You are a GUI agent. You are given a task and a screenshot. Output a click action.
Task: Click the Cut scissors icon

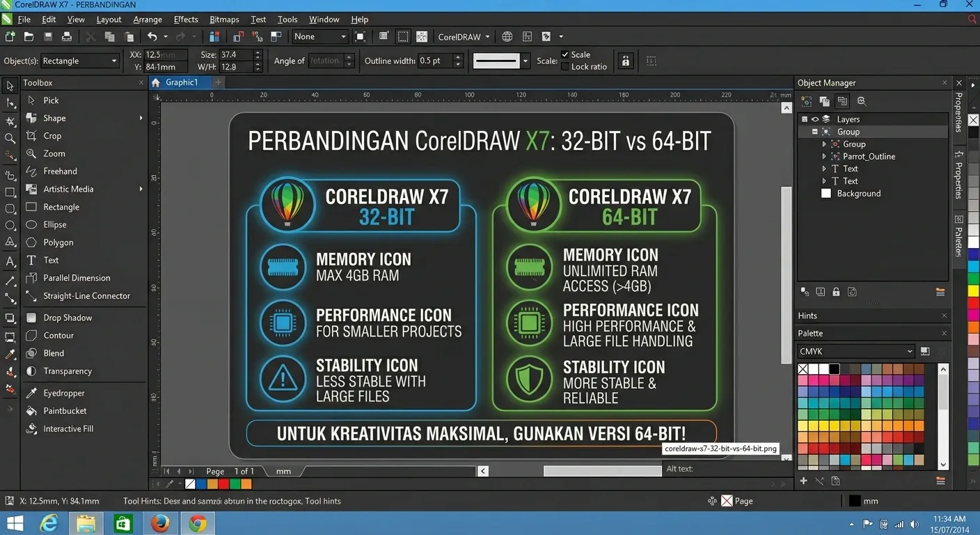pyautogui.click(x=90, y=36)
